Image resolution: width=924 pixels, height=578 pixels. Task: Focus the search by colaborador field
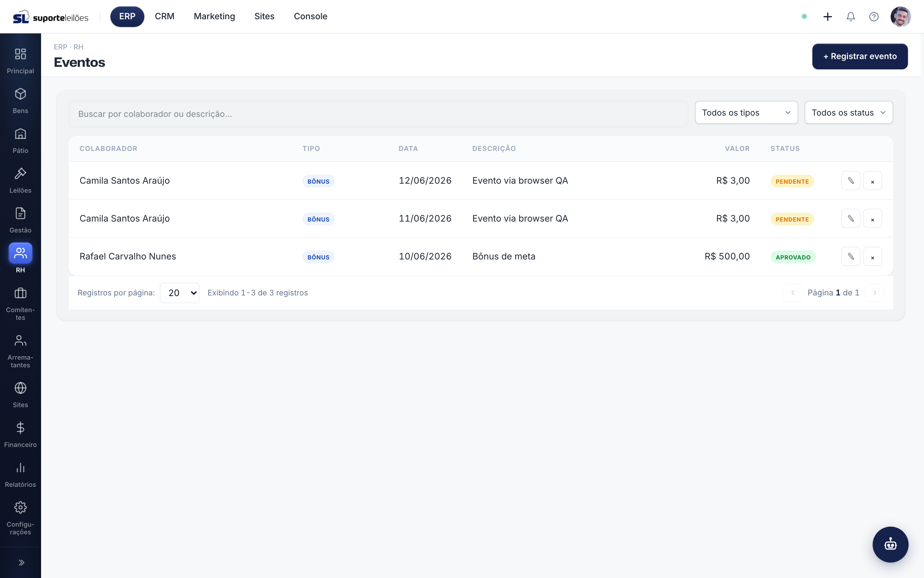(x=378, y=114)
